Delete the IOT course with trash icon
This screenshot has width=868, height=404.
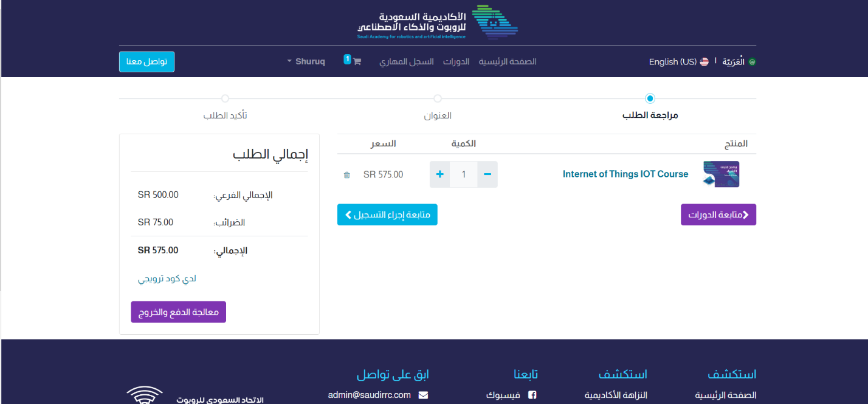347,175
